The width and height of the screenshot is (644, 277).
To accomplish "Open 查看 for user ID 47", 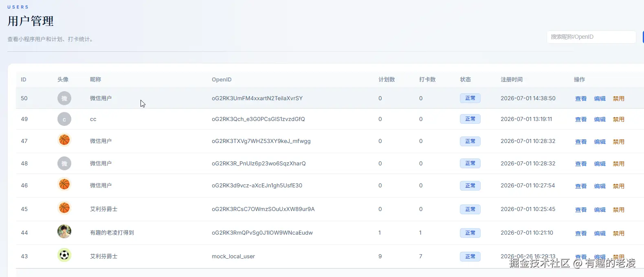I will 581,142.
